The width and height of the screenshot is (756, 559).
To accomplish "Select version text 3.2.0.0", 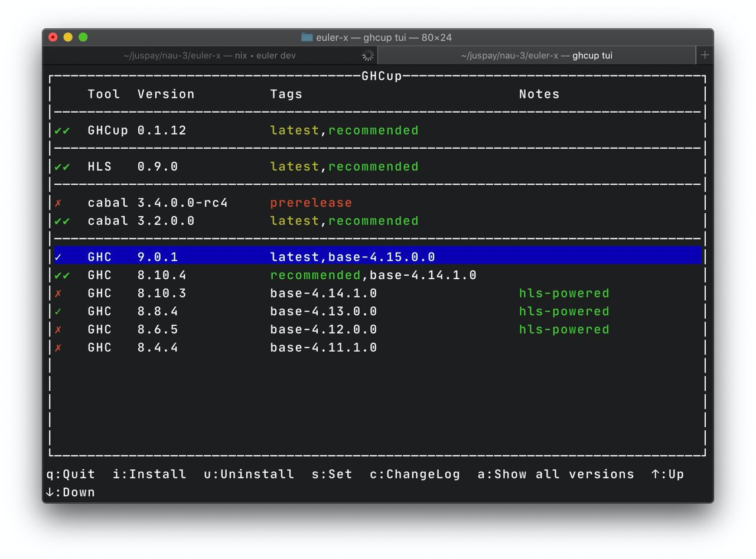I will click(x=166, y=221).
